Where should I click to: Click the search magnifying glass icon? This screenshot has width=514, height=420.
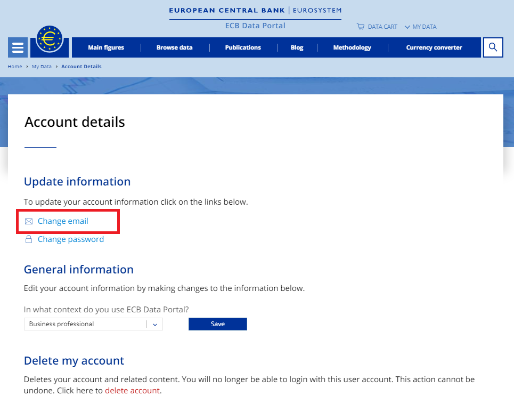tap(493, 47)
